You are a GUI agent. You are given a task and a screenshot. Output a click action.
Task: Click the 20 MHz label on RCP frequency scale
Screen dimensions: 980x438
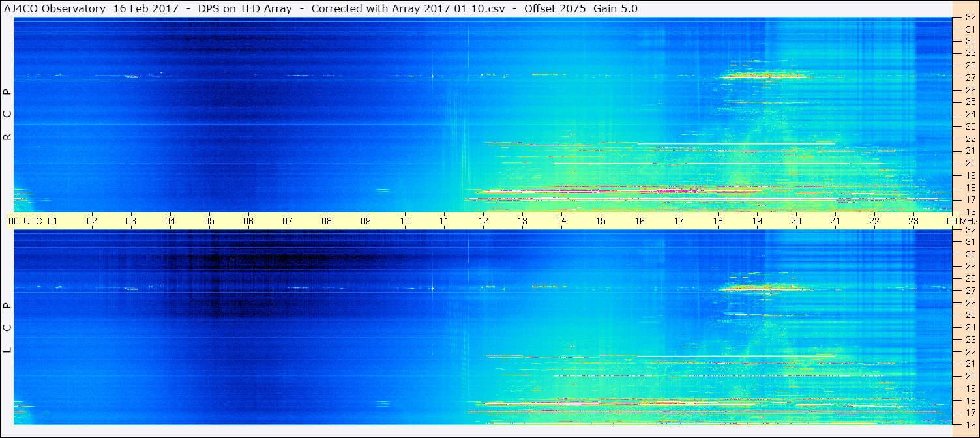(x=970, y=163)
